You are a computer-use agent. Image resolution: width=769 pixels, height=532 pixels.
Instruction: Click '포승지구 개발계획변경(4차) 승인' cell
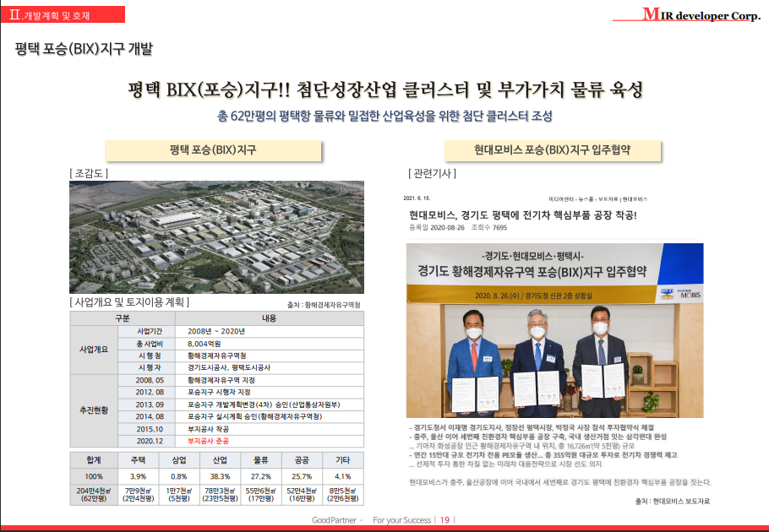click(270, 404)
